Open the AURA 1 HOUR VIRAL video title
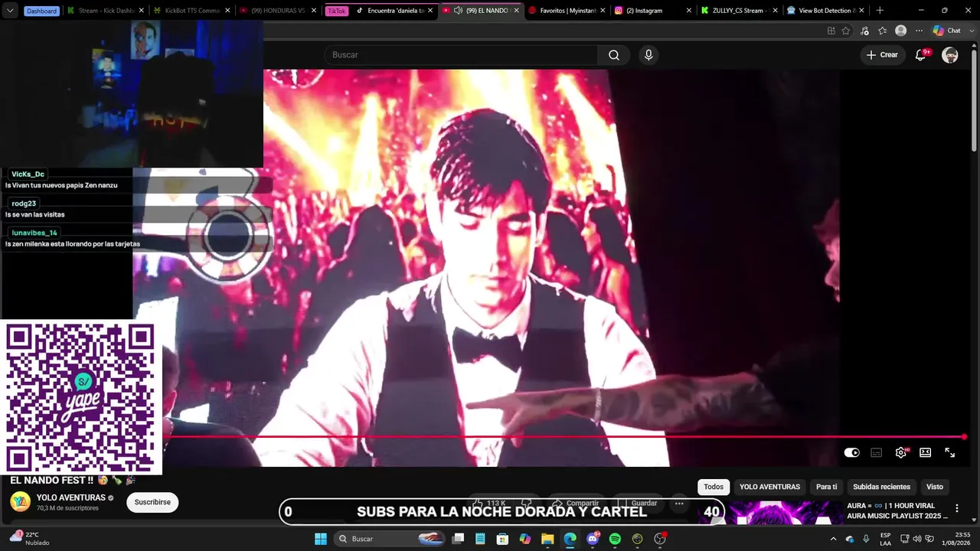Screen dimensions: 980x551 (897, 510)
